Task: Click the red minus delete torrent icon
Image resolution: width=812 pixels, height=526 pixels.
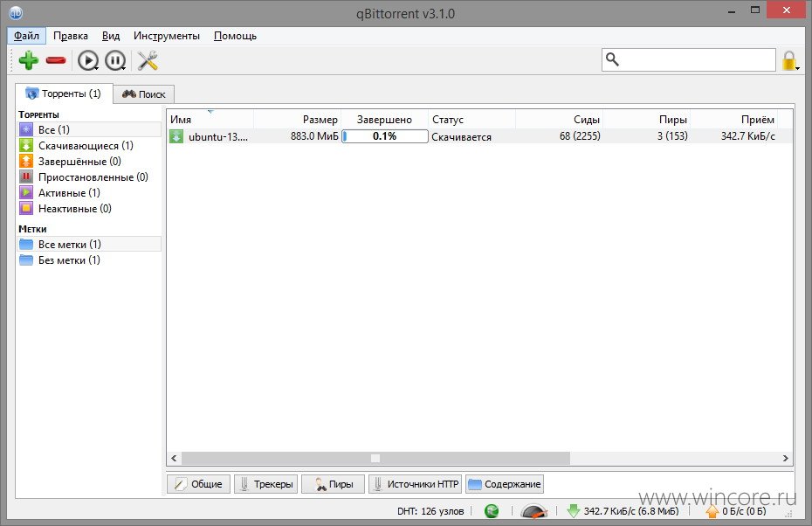Action: pos(56,60)
